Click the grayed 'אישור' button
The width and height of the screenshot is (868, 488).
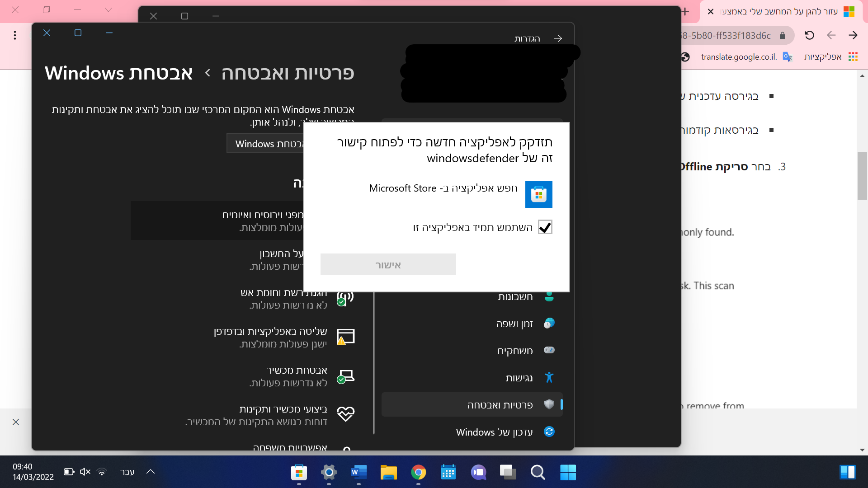[388, 264]
